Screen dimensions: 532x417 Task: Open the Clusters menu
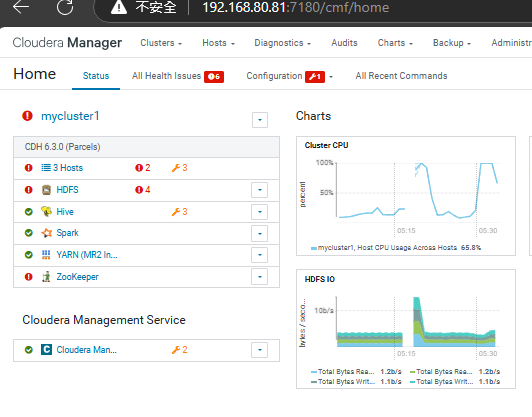coord(161,43)
